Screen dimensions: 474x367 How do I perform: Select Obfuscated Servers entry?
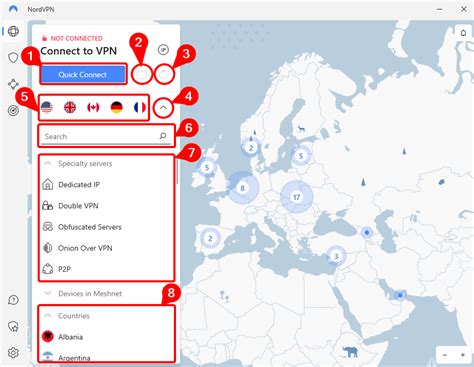pyautogui.click(x=107, y=227)
